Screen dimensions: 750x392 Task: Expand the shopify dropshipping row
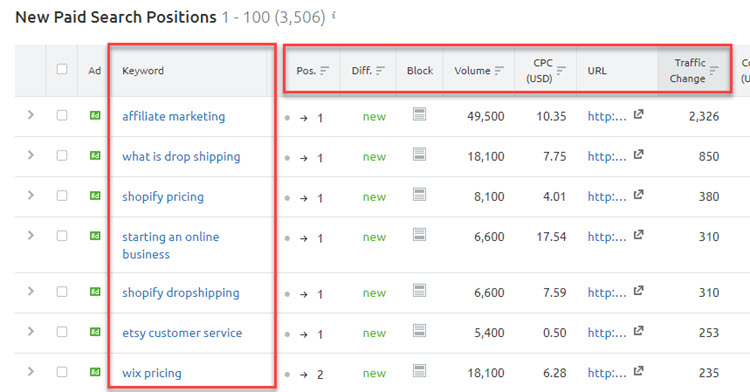pyautogui.click(x=31, y=291)
